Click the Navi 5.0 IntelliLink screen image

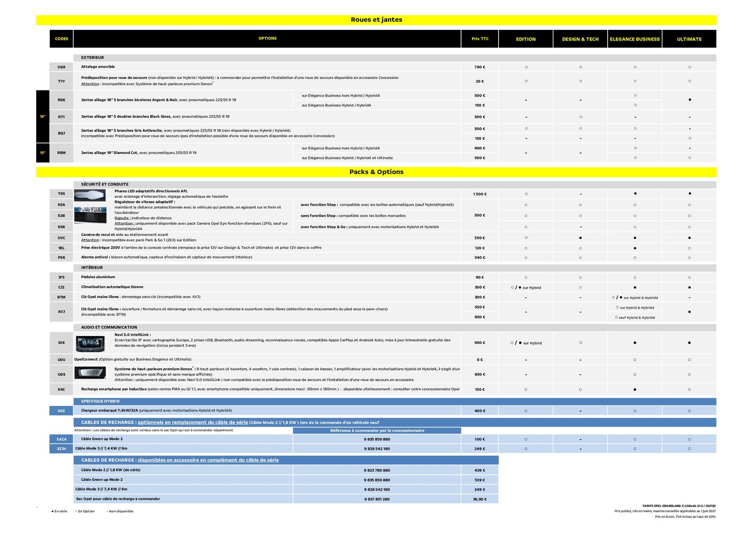(90, 344)
